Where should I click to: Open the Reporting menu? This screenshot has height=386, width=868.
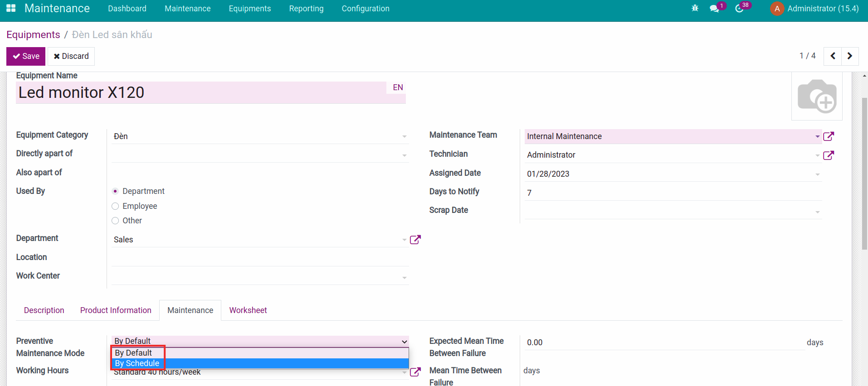[x=306, y=9]
